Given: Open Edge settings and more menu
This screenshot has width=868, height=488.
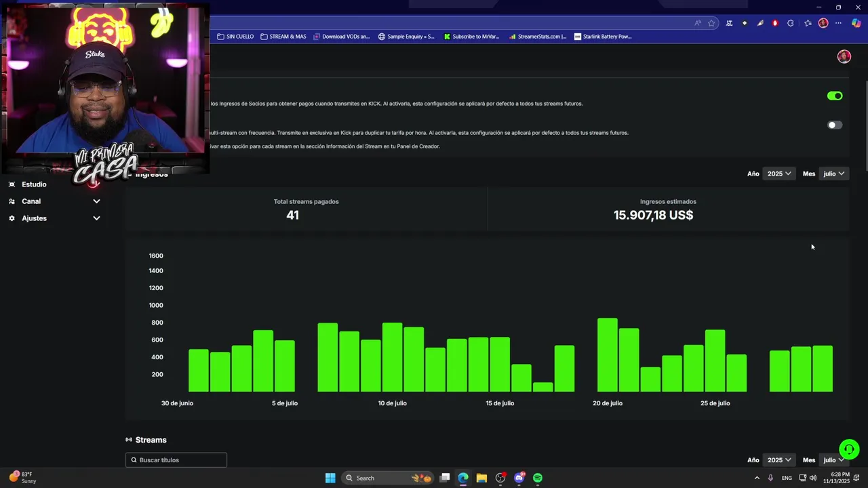Looking at the screenshot, I should pyautogui.click(x=838, y=23).
